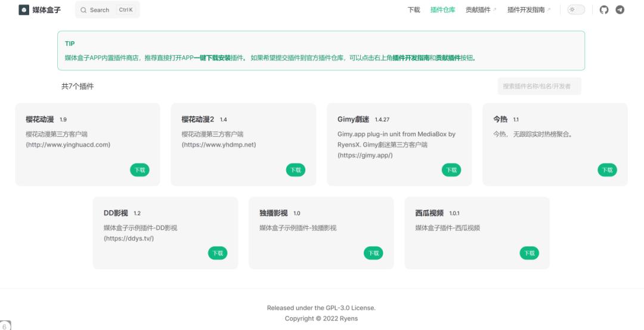644x330 pixels.
Task: Click the Copyright 2022 Ryens text
Action: pos(321,319)
